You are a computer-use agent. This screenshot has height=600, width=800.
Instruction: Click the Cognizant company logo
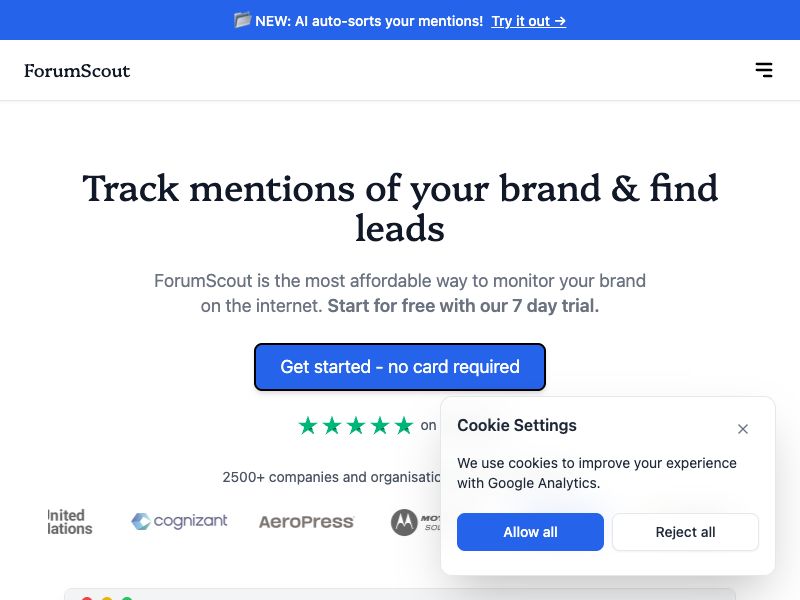[179, 521]
